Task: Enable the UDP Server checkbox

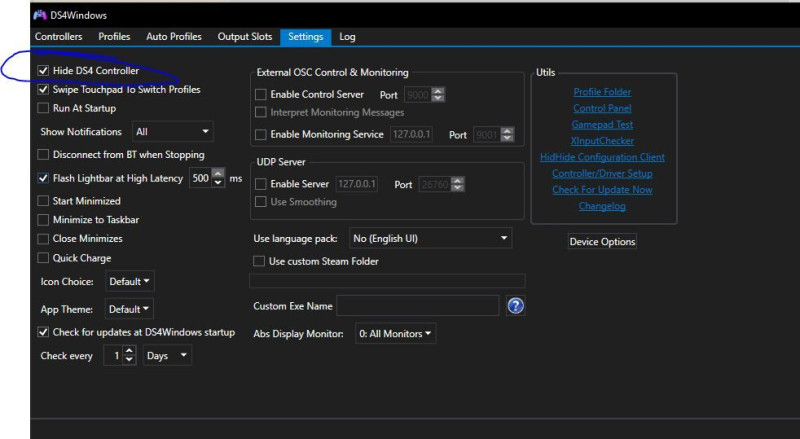Action: (261, 184)
